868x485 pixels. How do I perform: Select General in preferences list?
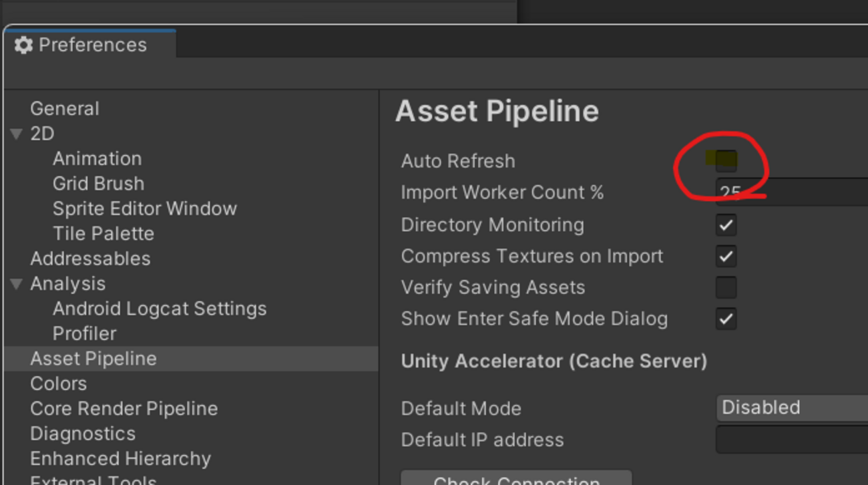65,109
